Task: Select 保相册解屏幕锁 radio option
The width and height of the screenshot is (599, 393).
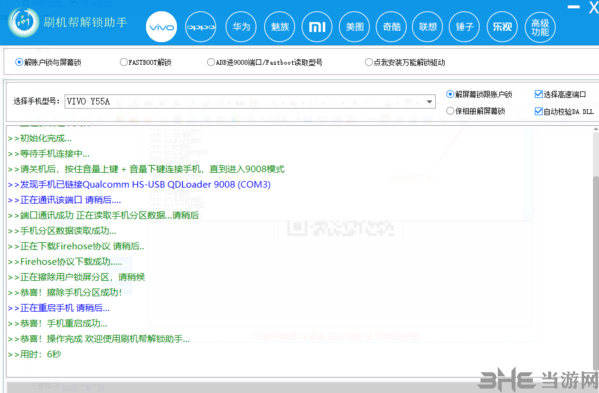Action: [x=476, y=111]
